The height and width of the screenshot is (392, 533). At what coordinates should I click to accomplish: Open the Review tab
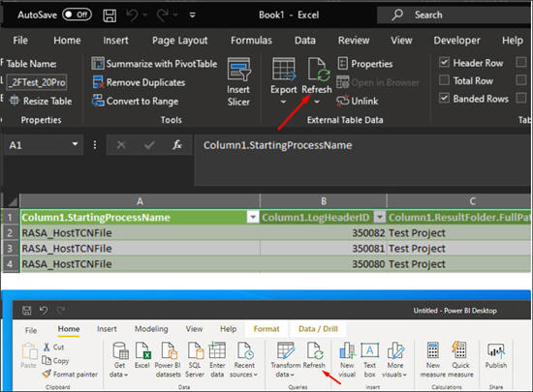pos(354,41)
